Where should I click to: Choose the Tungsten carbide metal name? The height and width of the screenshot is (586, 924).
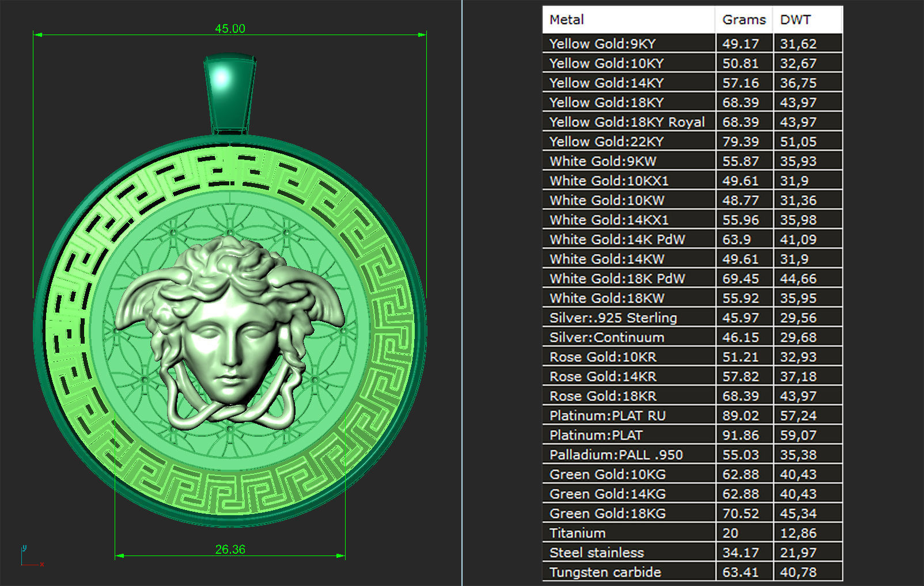(605, 572)
